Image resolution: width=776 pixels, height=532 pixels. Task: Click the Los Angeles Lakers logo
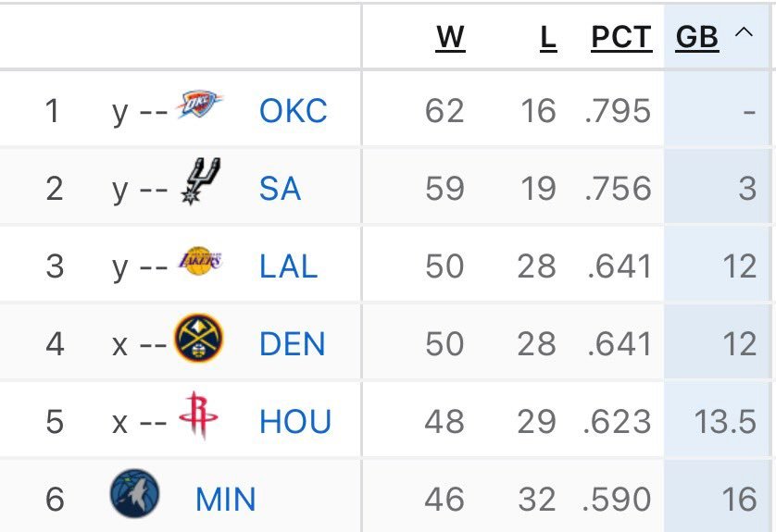[x=198, y=263]
